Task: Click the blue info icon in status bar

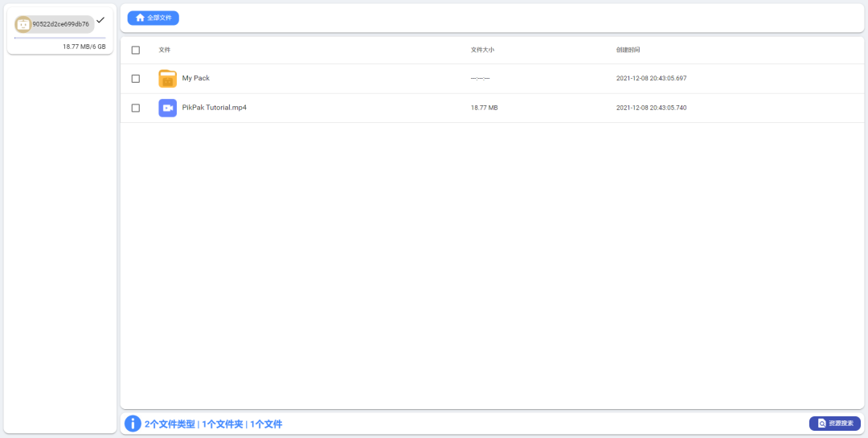Action: click(x=133, y=424)
